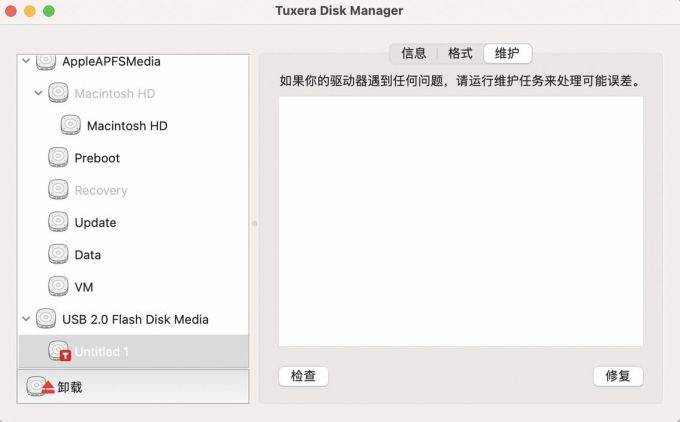
Task: Click the Recovery disk icon
Action: (x=58, y=190)
